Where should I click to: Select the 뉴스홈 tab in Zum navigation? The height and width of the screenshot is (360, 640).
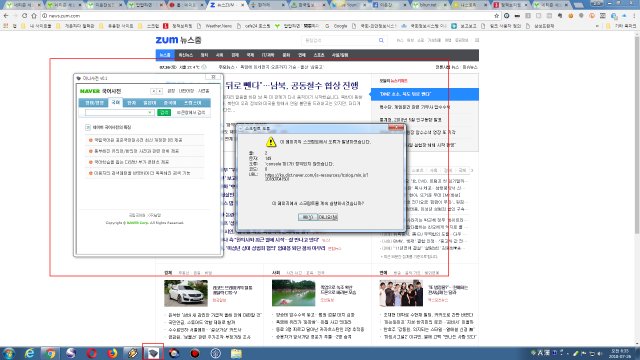pos(165,55)
